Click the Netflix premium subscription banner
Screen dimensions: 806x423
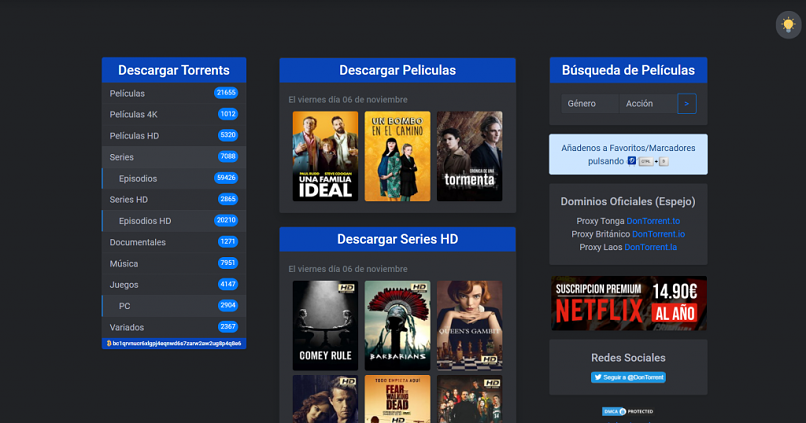point(629,303)
